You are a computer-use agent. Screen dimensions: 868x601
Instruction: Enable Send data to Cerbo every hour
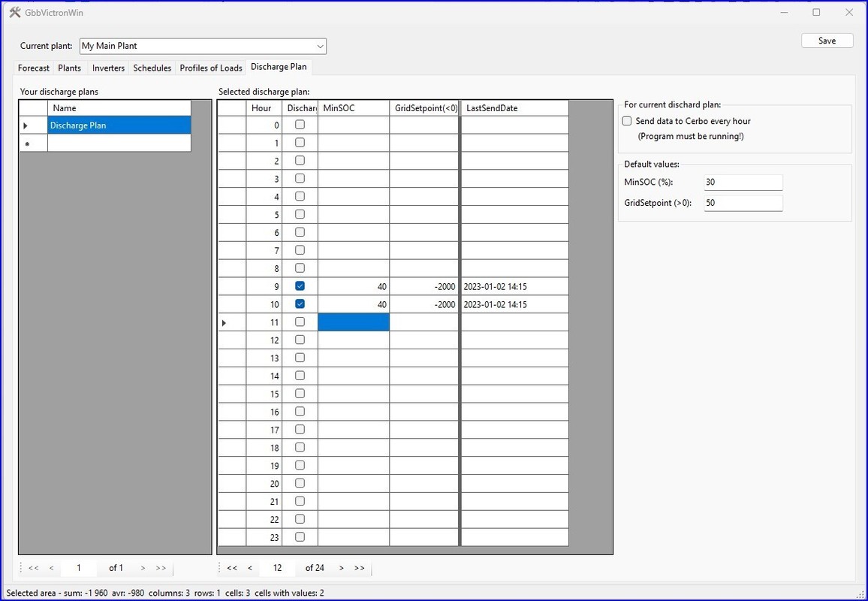tap(627, 121)
